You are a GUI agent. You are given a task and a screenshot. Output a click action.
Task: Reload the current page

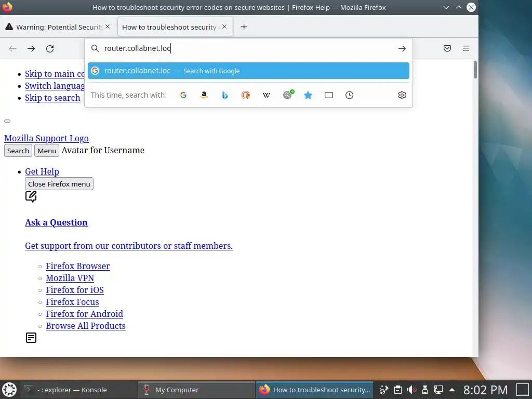point(50,48)
